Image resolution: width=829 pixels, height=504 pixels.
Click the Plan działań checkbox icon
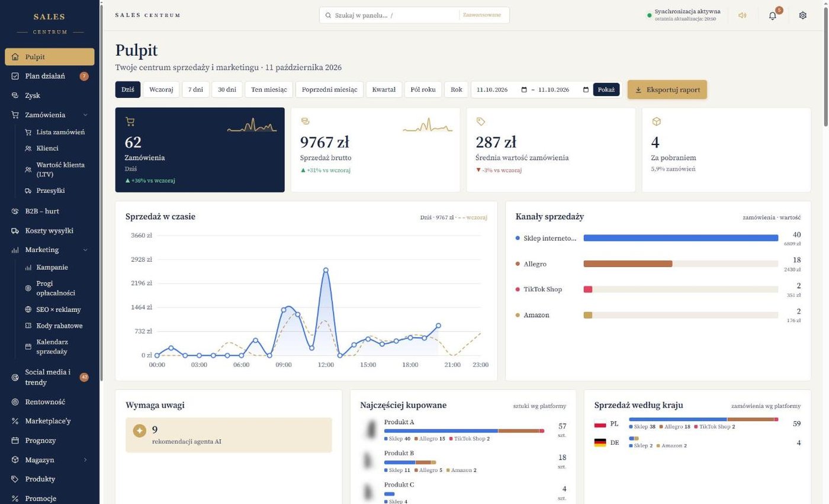15,76
